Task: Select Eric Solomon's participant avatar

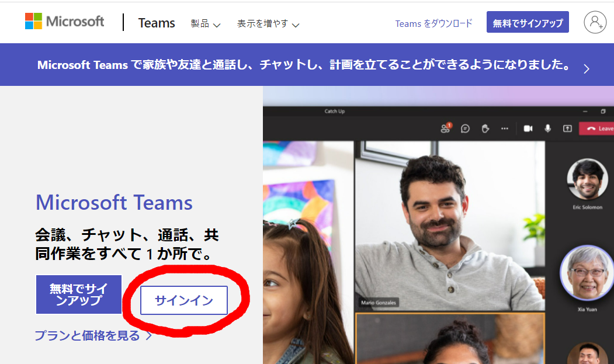Action: click(587, 179)
